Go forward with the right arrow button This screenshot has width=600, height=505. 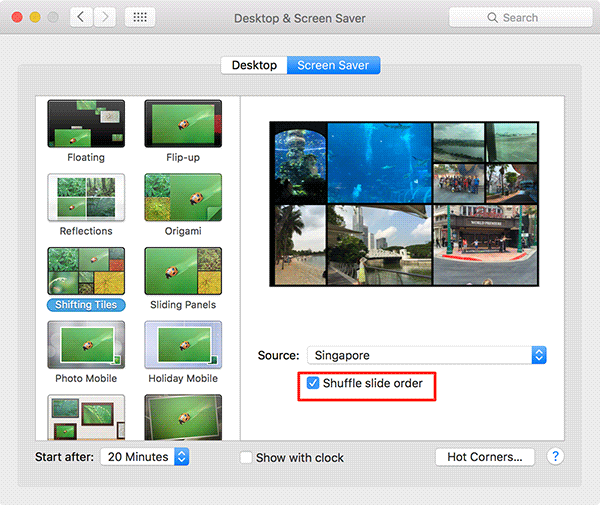(x=105, y=17)
